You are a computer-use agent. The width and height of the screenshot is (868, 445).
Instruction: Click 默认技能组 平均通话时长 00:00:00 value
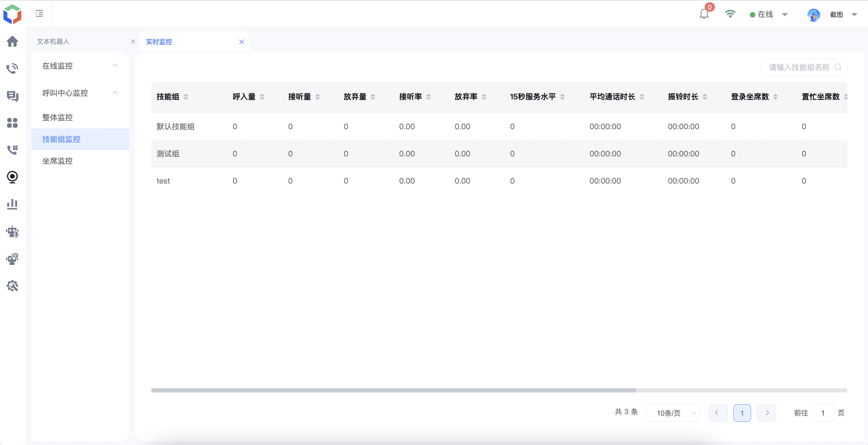pyautogui.click(x=605, y=126)
